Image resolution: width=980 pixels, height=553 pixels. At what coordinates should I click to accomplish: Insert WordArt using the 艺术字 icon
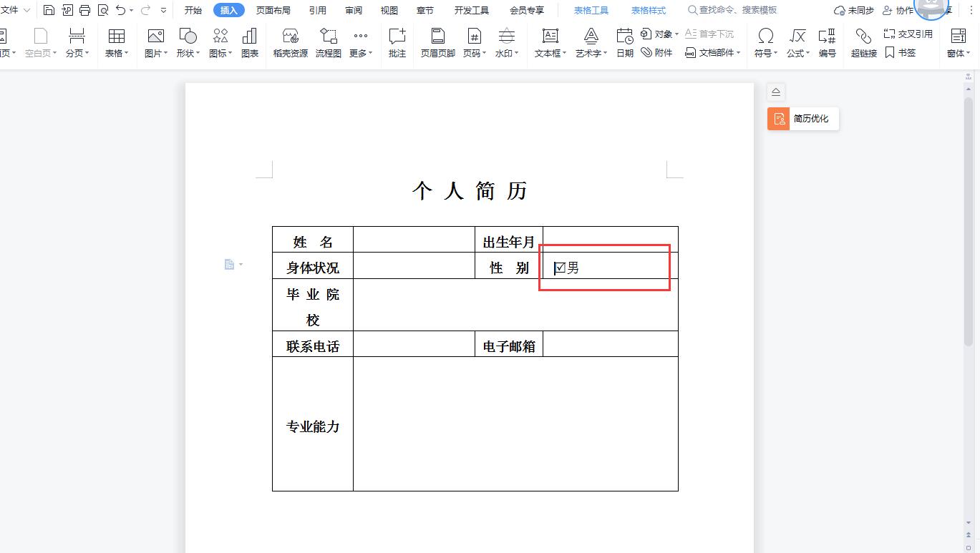(590, 43)
